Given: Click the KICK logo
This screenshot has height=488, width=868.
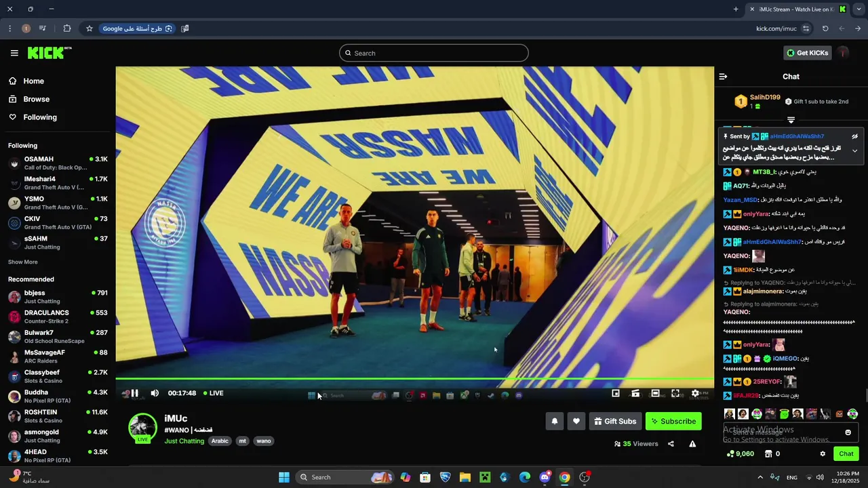Looking at the screenshot, I should click(x=50, y=53).
